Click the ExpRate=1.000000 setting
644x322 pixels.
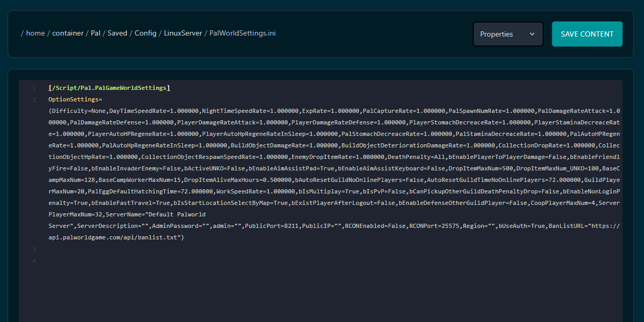click(331, 111)
